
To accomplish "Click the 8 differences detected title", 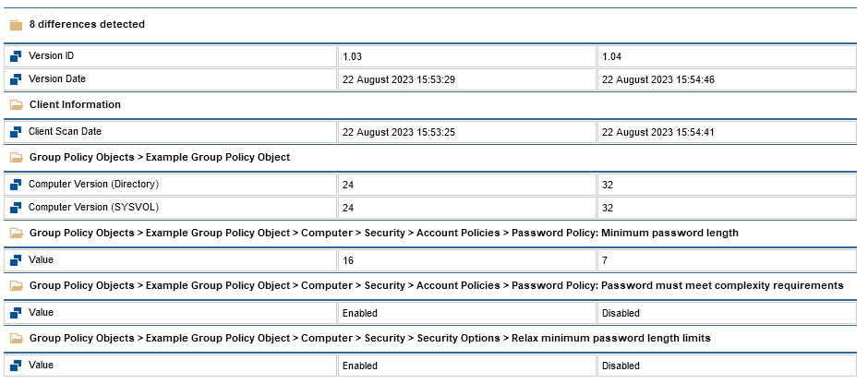I will [87, 24].
